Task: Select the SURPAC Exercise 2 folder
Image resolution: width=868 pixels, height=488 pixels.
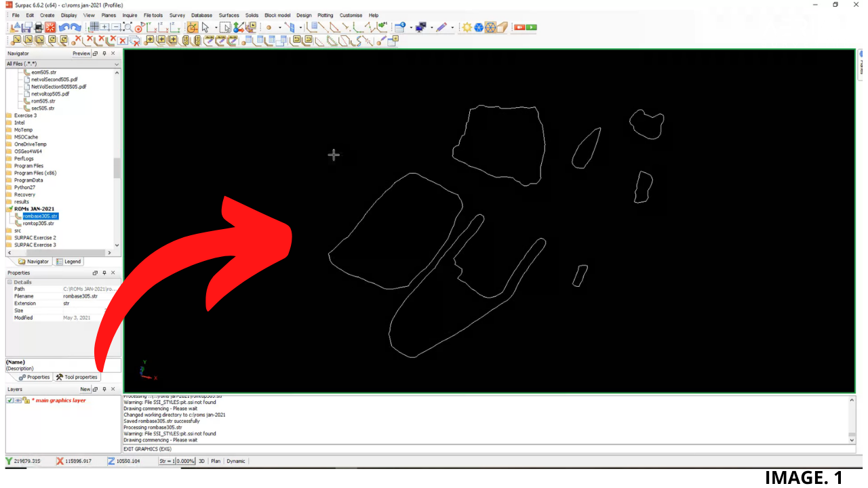Action: 35,238
